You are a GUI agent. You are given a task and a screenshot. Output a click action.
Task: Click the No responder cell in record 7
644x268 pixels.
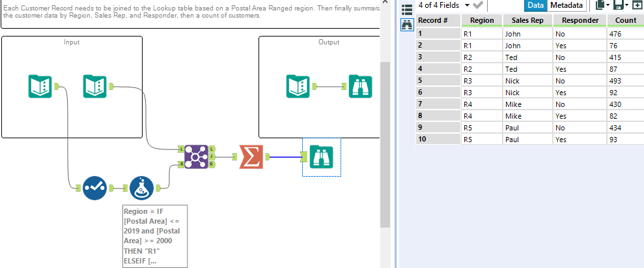click(580, 104)
